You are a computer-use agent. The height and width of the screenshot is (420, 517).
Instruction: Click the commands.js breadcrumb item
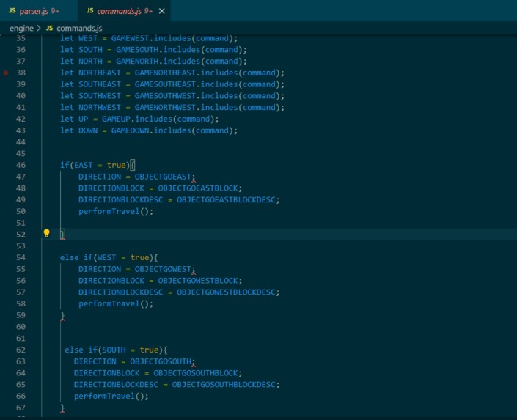(79, 29)
